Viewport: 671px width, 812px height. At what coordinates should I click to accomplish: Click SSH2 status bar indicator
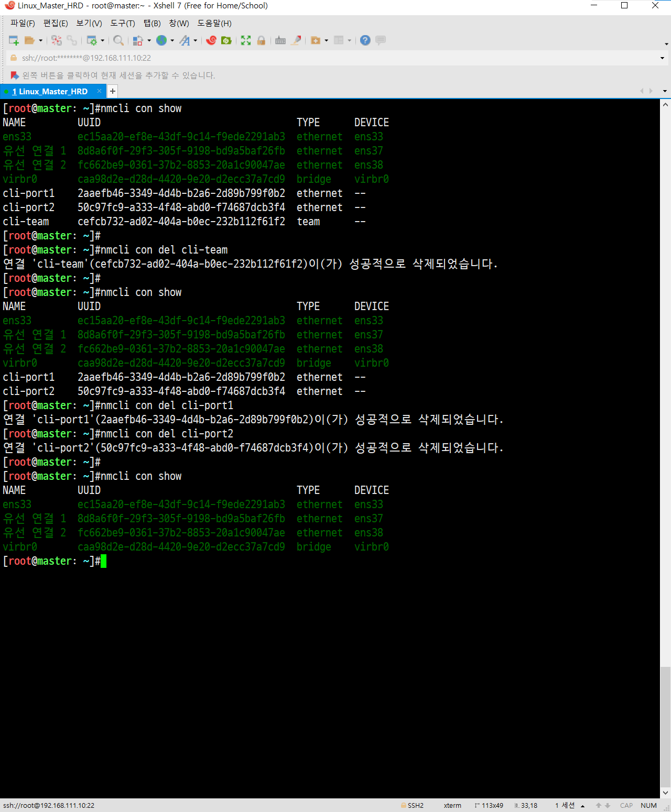click(412, 805)
